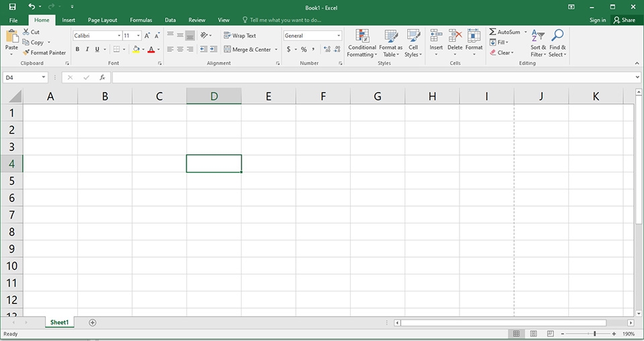The image size is (644, 341).
Task: Switch to Page Break Preview icon
Action: coord(550,334)
